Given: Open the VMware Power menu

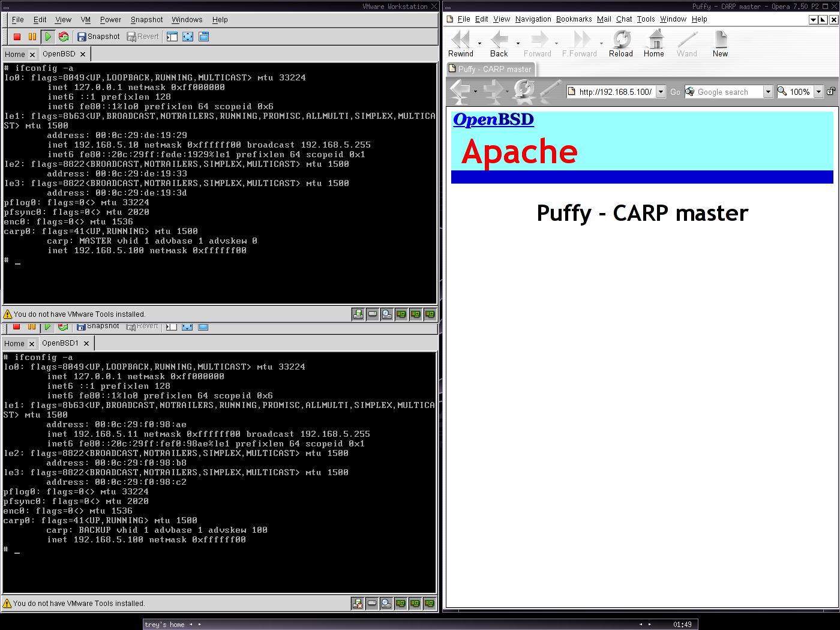Looking at the screenshot, I should [x=110, y=20].
